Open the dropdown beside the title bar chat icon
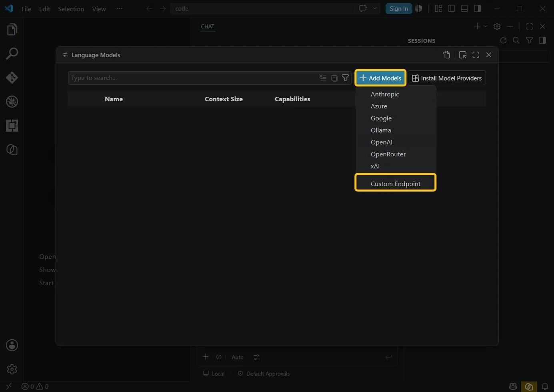Image resolution: width=554 pixels, height=392 pixels. [x=375, y=8]
